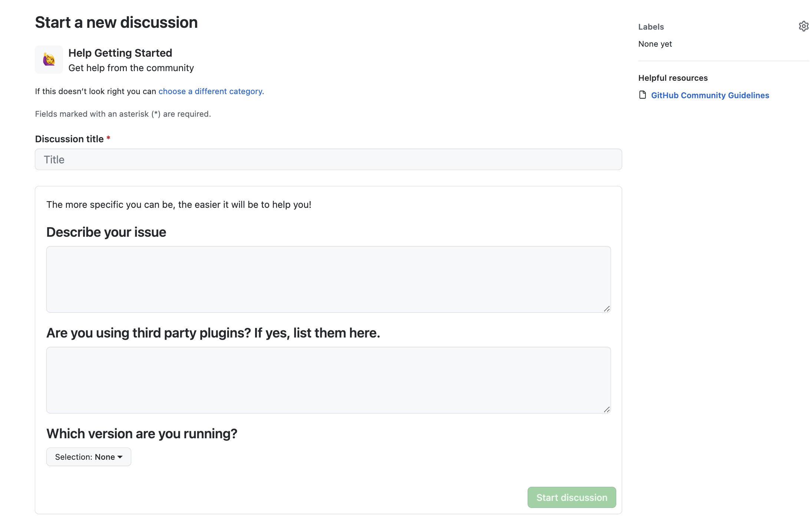
Task: Click the "None yet" text under Labels
Action: point(655,44)
